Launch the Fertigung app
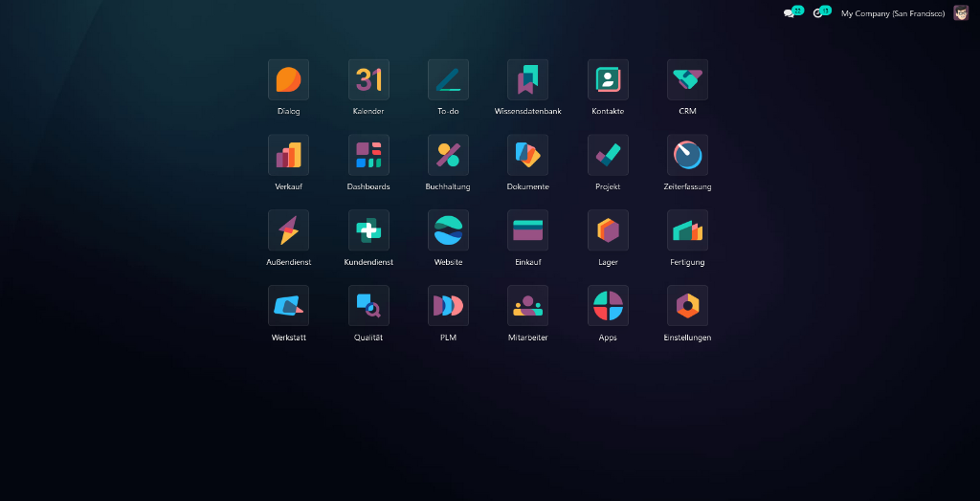This screenshot has width=980, height=501. [687, 230]
